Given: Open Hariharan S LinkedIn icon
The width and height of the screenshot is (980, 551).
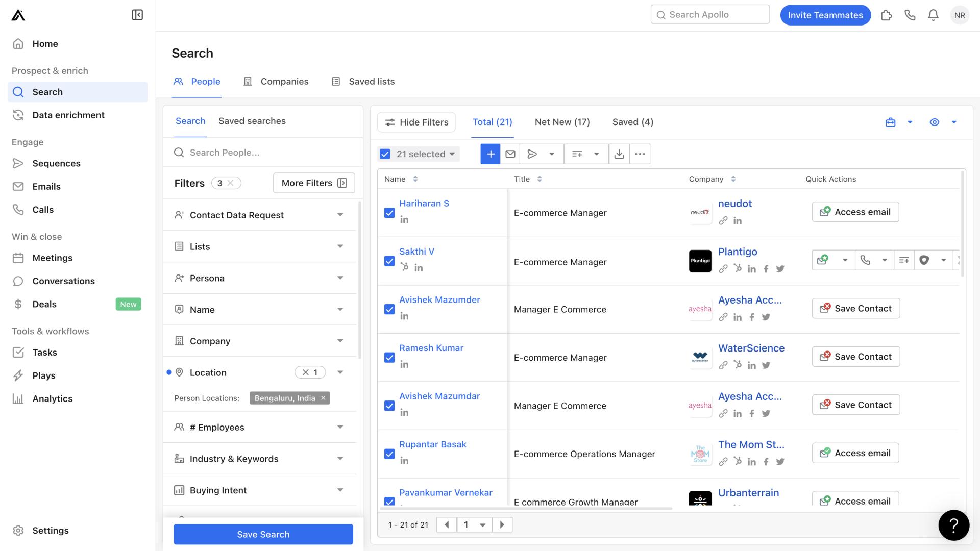Looking at the screenshot, I should click(404, 220).
